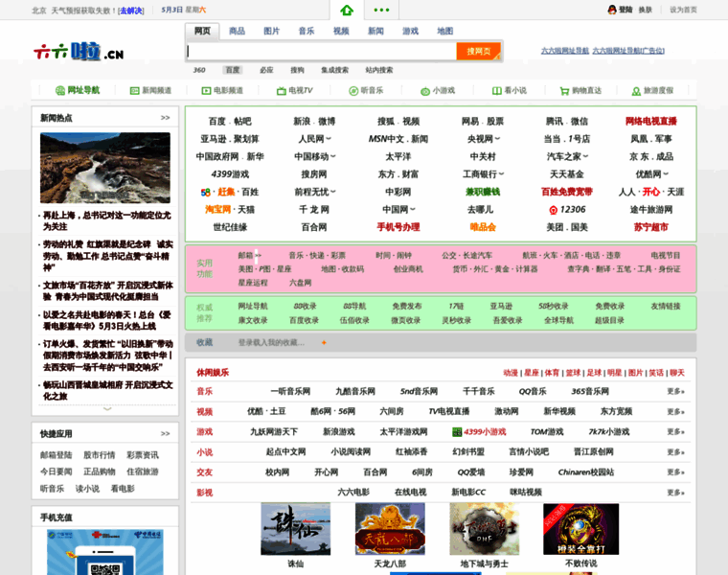Open the three-dots more menu at top
This screenshot has height=575, width=728.
(x=381, y=10)
